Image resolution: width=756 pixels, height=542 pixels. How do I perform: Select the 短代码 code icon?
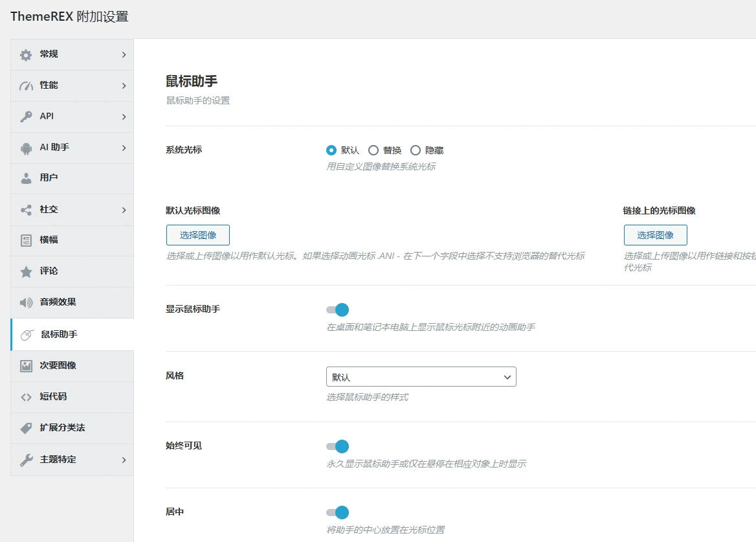pos(26,397)
